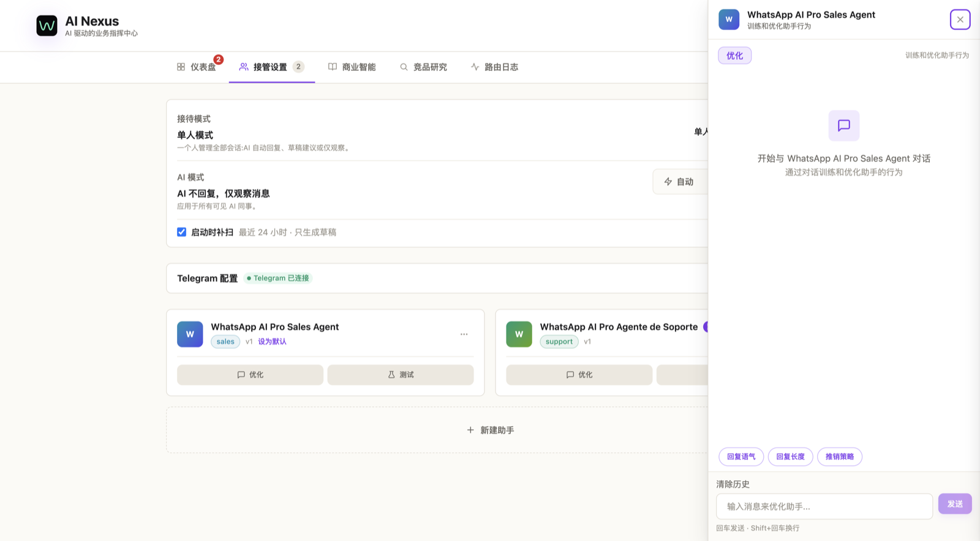Focus the 输入消息来优化助手 message input field

(824, 507)
